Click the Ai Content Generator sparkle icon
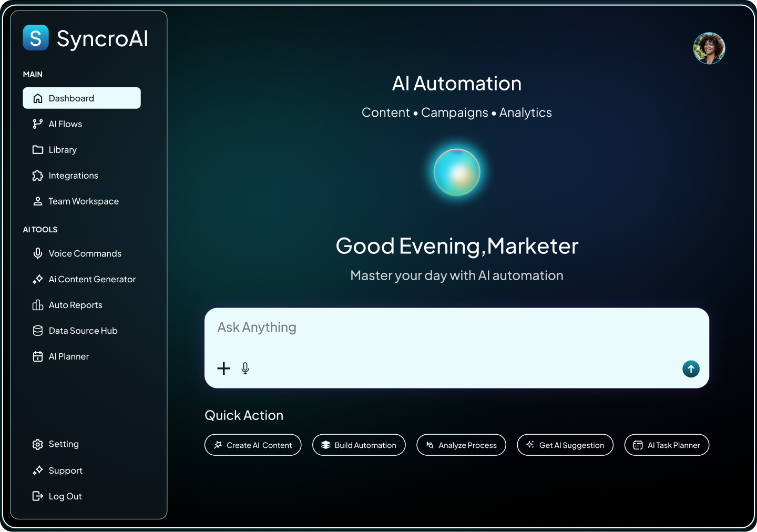 pos(38,279)
